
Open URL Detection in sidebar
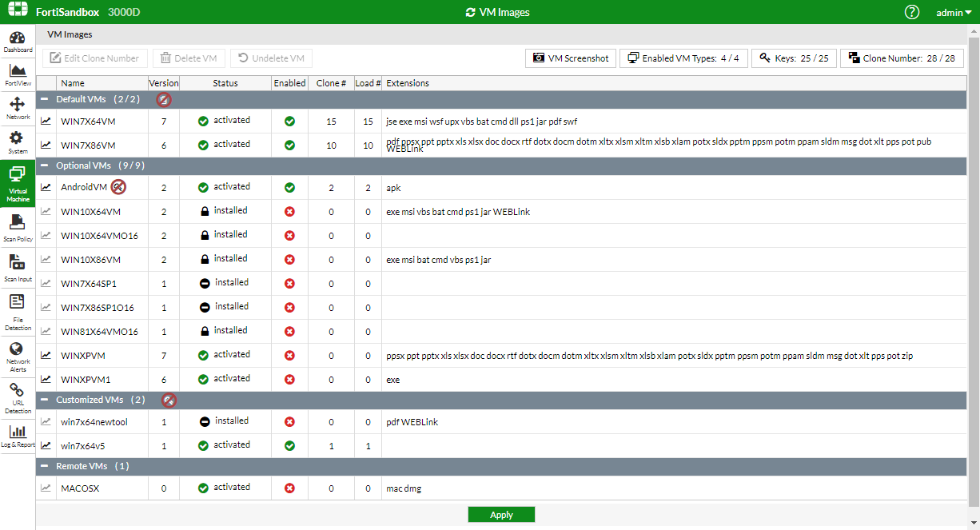(x=18, y=398)
